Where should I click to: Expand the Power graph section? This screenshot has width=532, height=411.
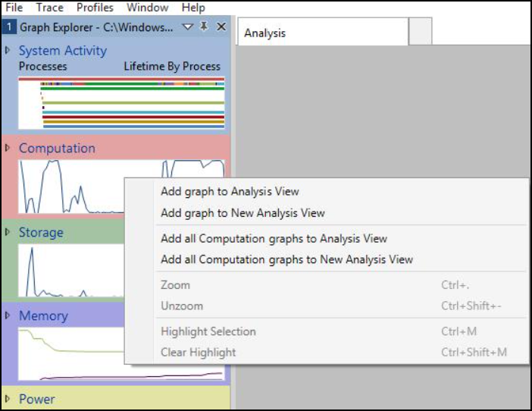8,399
